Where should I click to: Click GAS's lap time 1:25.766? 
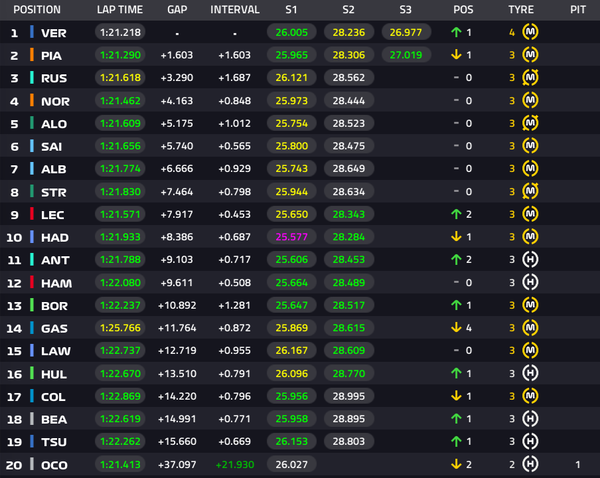(x=120, y=328)
